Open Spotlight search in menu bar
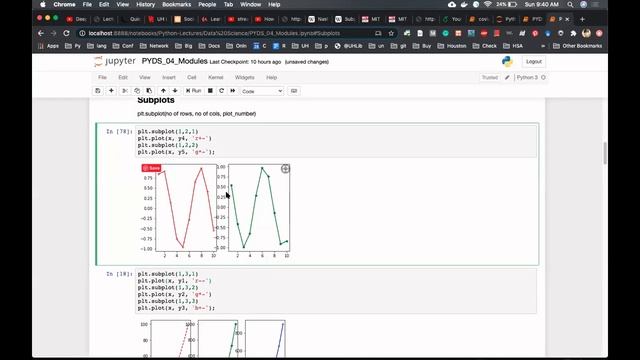Image resolution: width=640 pixels, height=360 pixels. [570, 4]
